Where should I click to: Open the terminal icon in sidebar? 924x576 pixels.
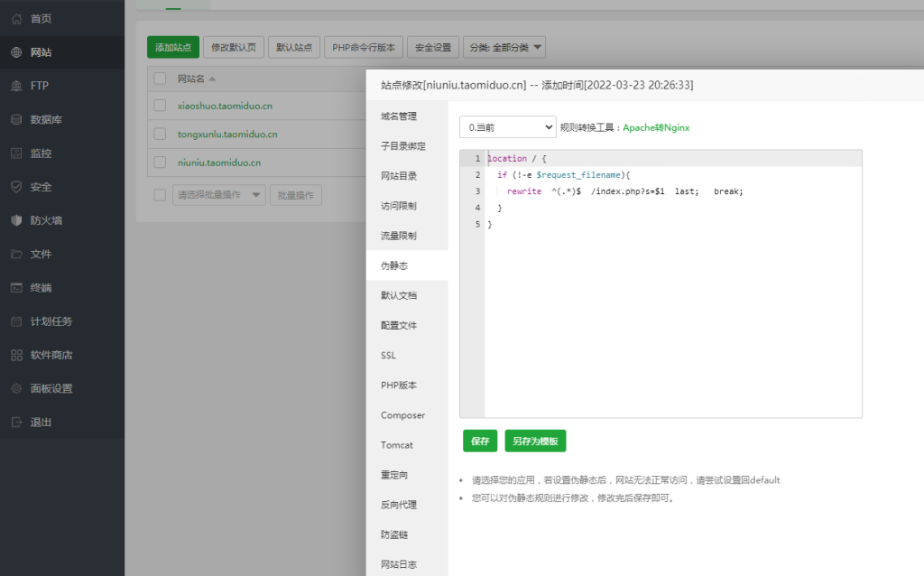pyautogui.click(x=16, y=288)
